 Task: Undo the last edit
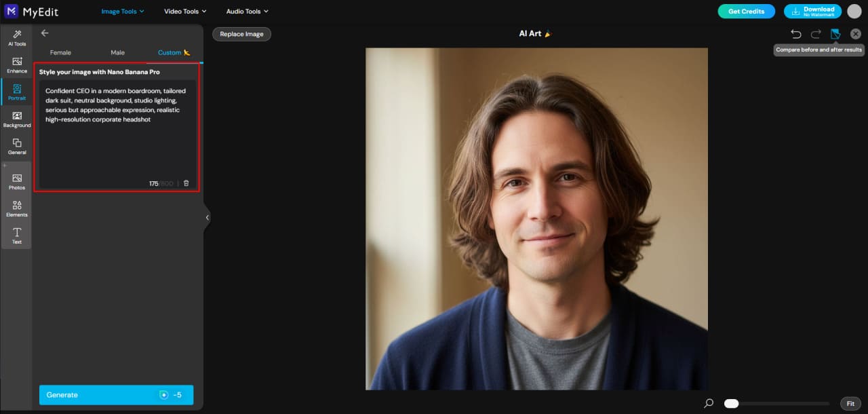pos(795,33)
